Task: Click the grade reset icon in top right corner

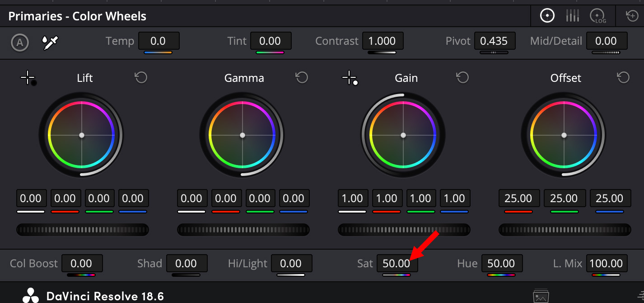Action: pyautogui.click(x=631, y=15)
